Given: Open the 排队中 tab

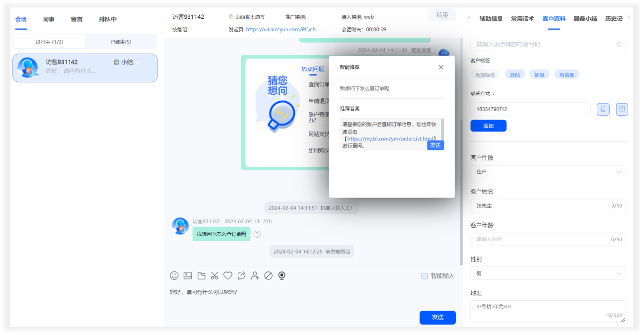Looking at the screenshot, I should [x=108, y=19].
